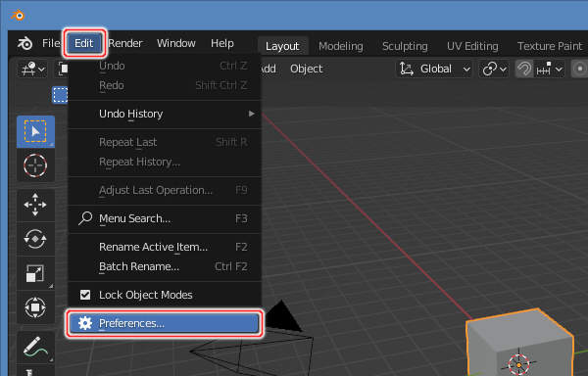
Task: Open the pivot point dropdown
Action: 495,69
